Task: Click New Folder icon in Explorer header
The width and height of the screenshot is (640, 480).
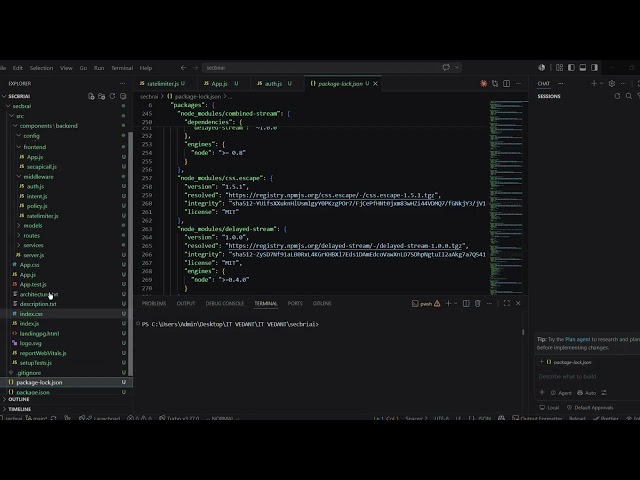Action: [102, 96]
